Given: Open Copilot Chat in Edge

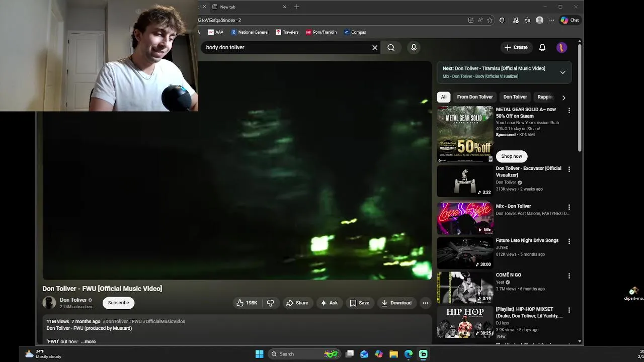Looking at the screenshot, I should (570, 20).
